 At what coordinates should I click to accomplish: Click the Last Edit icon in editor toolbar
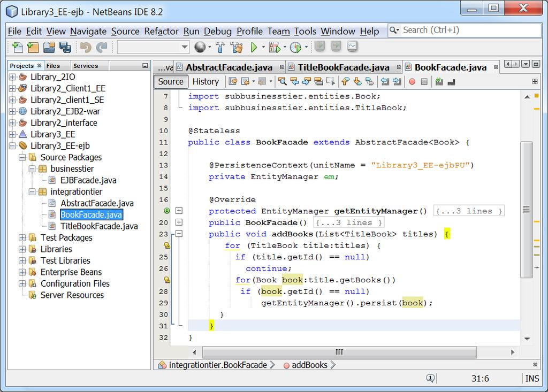tap(233, 81)
